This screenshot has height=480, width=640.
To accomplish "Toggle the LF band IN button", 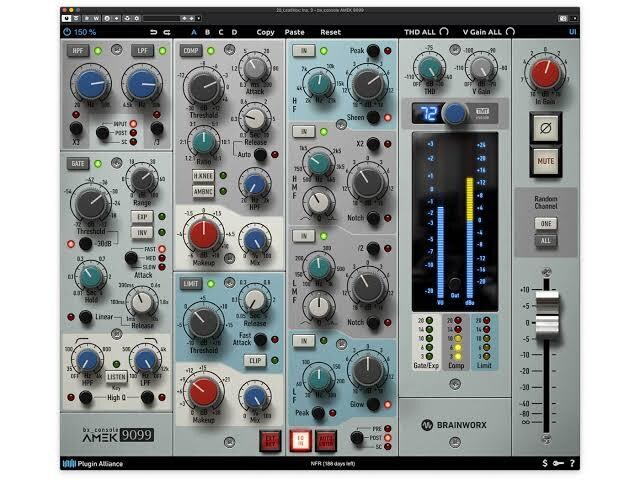I will point(304,340).
